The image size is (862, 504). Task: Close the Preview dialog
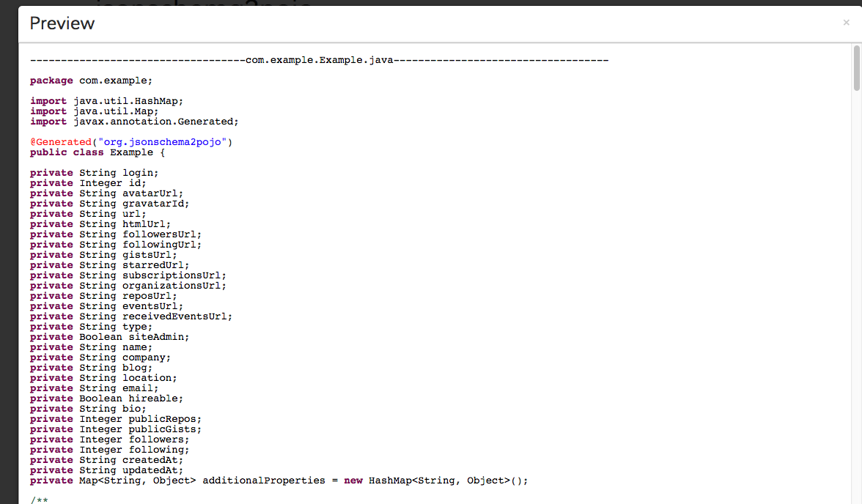pyautogui.click(x=846, y=23)
